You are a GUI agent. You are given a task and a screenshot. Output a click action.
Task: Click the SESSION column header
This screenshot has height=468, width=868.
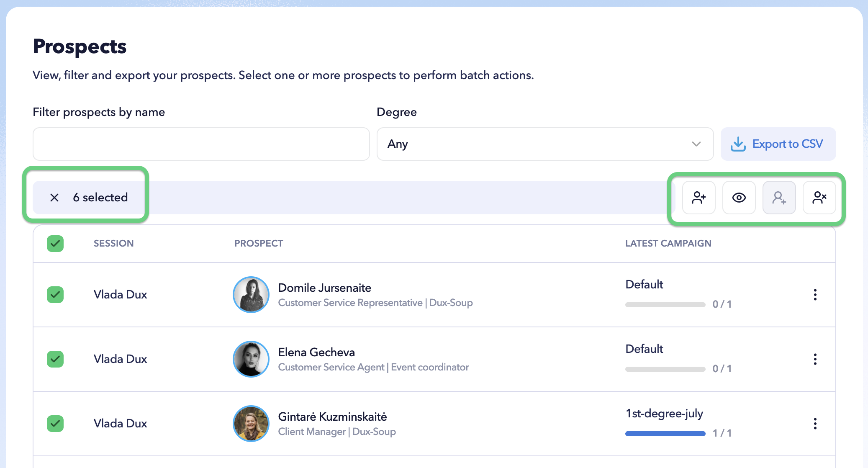(114, 244)
